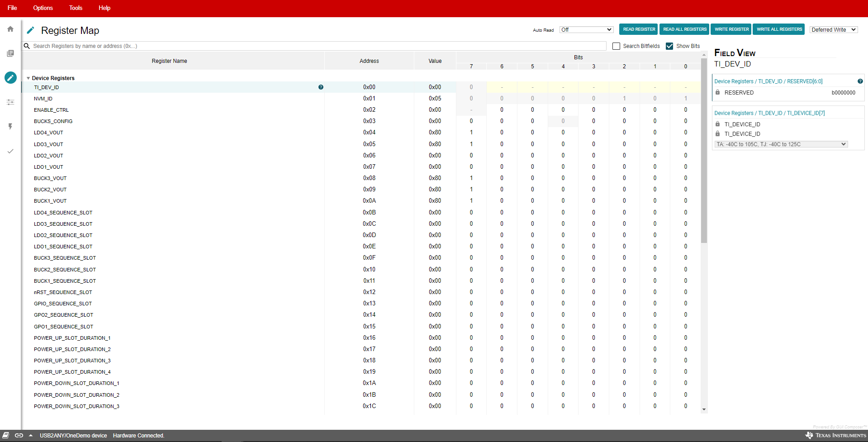Click the checkmark icon in sidebar
Screen dimensions: 868x442
tap(10, 151)
